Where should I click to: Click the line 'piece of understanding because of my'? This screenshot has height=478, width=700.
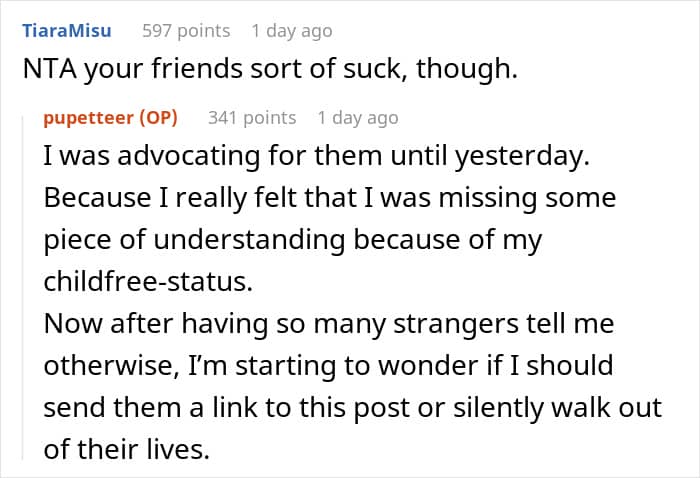pyautogui.click(x=293, y=240)
